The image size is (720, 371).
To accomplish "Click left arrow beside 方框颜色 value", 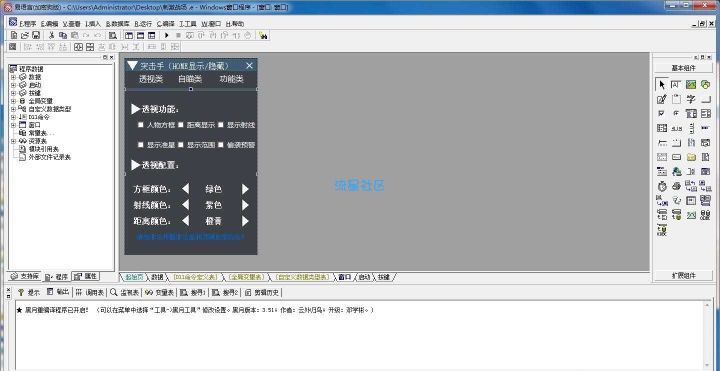I will tap(186, 189).
